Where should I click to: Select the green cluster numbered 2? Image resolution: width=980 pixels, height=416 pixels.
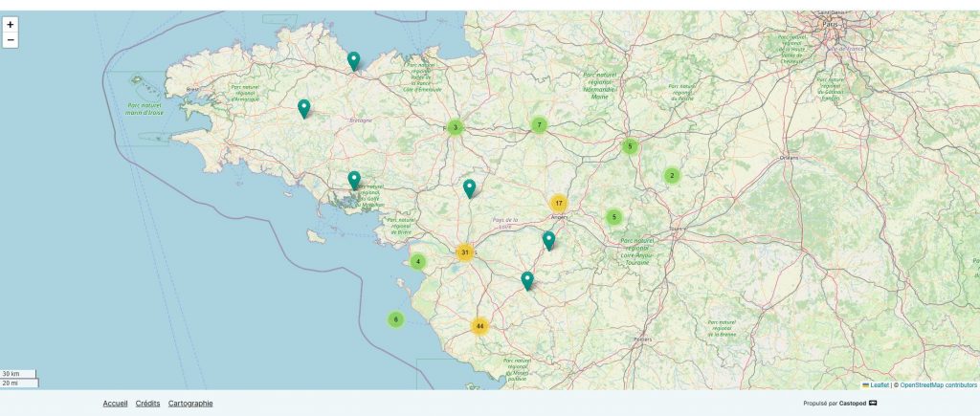[672, 175]
